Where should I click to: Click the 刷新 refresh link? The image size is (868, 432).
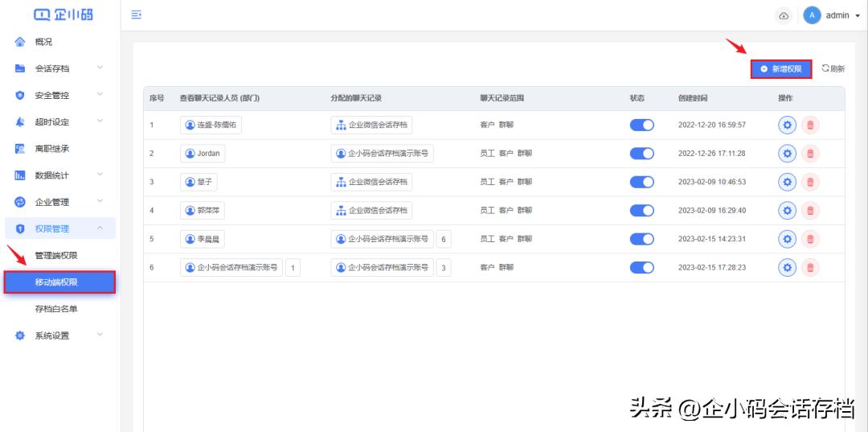(x=833, y=69)
